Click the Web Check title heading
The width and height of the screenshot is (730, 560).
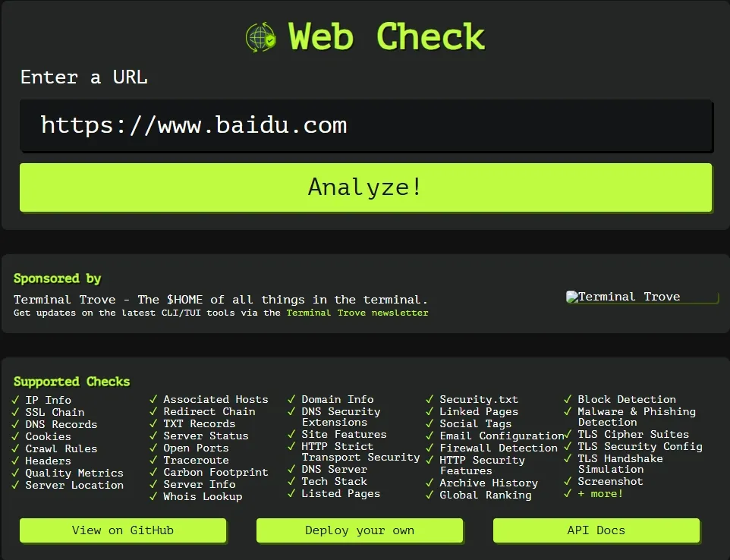point(386,36)
